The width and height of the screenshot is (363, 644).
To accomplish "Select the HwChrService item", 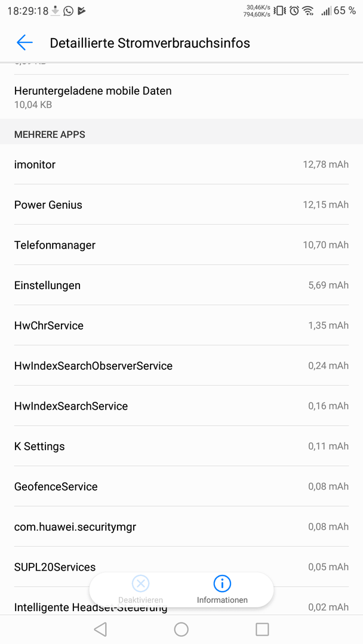I will [181, 326].
